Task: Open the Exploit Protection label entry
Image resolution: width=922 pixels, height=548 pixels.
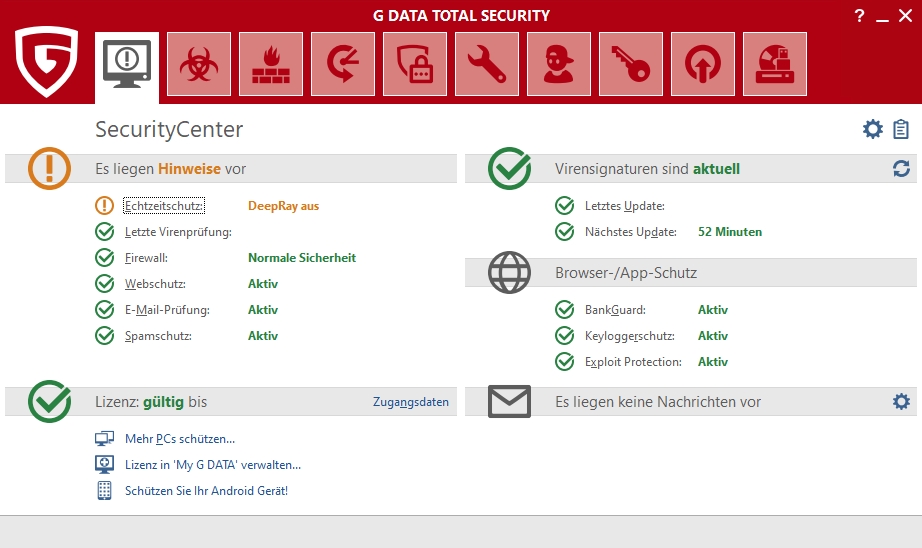Action: click(x=633, y=362)
